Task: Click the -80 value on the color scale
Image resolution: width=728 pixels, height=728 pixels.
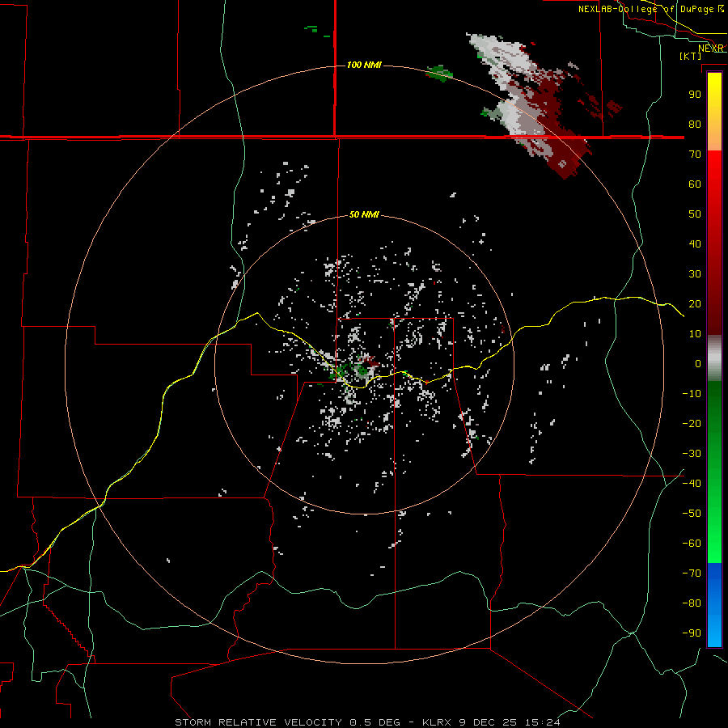Action: [692, 603]
